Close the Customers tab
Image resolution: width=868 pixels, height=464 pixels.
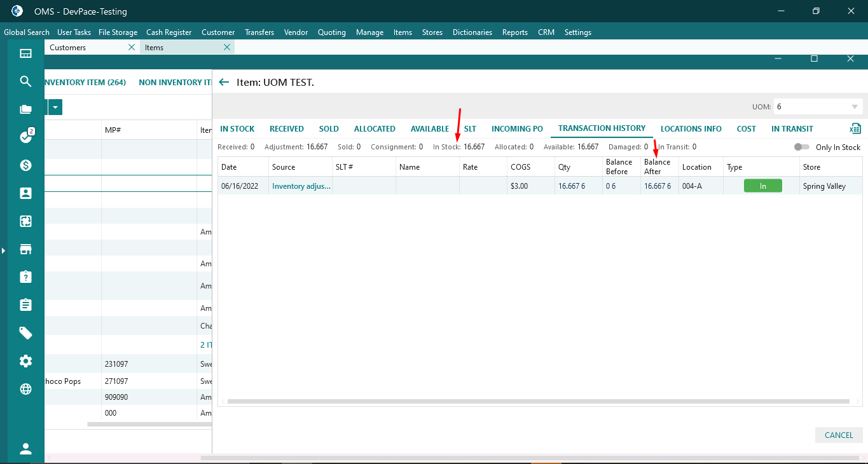pos(132,48)
